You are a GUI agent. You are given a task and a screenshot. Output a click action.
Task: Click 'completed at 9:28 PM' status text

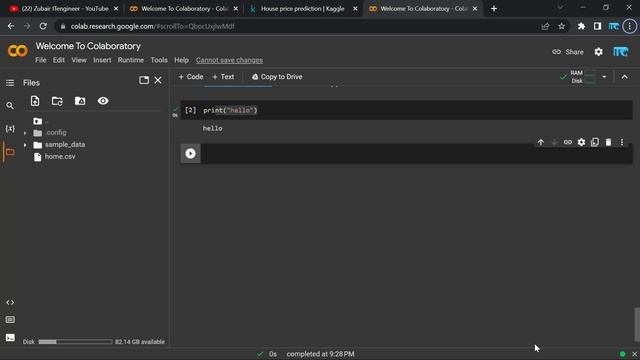pos(320,354)
